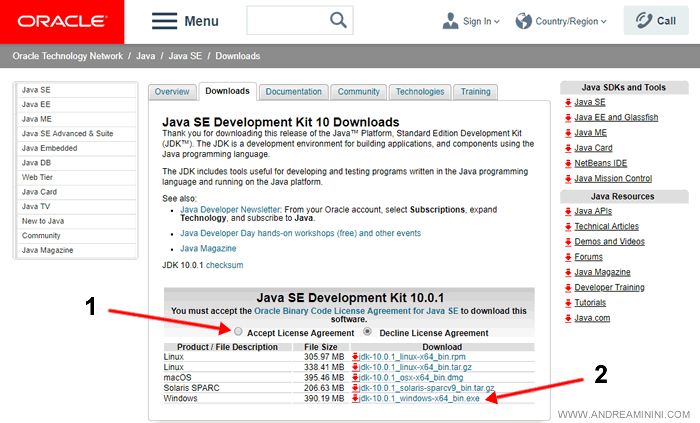Screen dimensions: 700x423
Task: Click inside the search input field
Action: (284, 21)
